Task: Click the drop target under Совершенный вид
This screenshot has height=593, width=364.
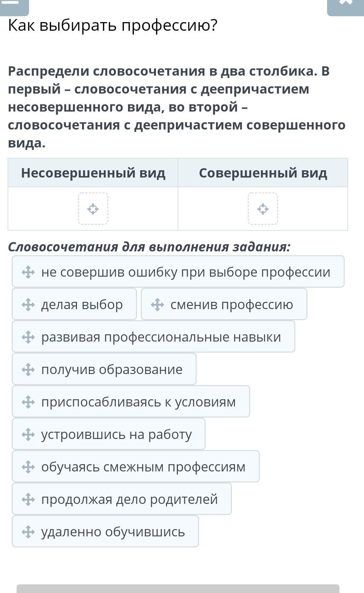Action: pyautogui.click(x=263, y=209)
